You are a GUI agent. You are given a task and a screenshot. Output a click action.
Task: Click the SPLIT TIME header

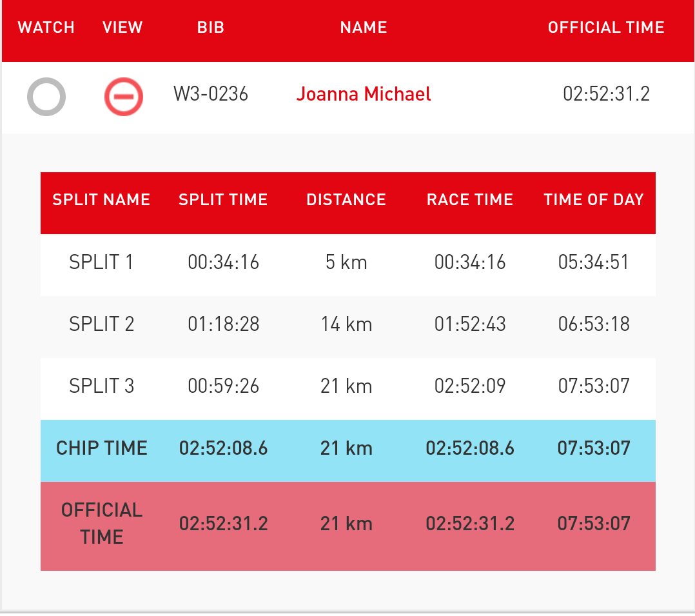(223, 199)
